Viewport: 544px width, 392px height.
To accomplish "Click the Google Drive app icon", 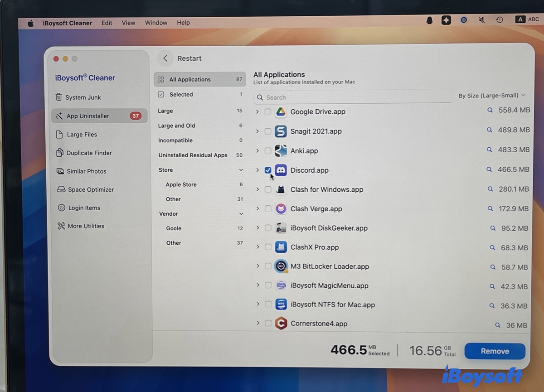I will 281,112.
